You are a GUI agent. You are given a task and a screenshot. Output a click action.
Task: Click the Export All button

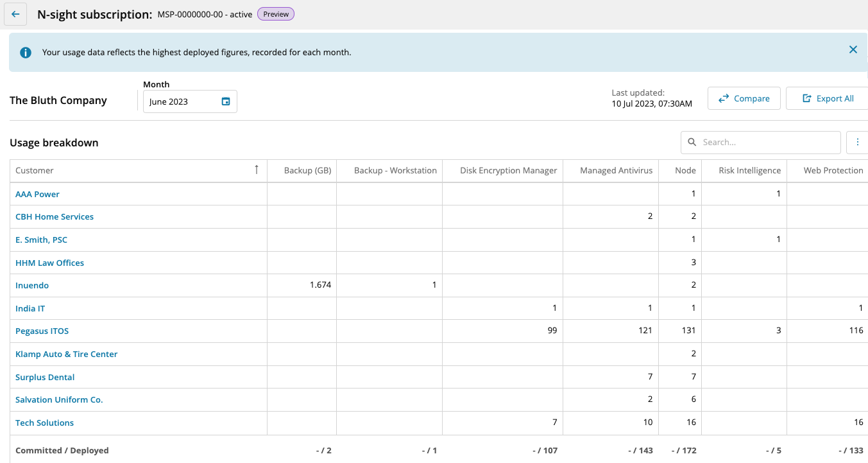pyautogui.click(x=828, y=99)
